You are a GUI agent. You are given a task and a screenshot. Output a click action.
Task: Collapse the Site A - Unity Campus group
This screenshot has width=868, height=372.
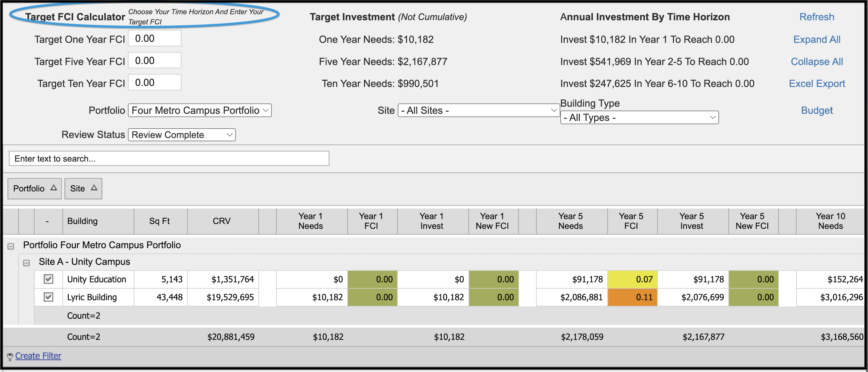[26, 263]
